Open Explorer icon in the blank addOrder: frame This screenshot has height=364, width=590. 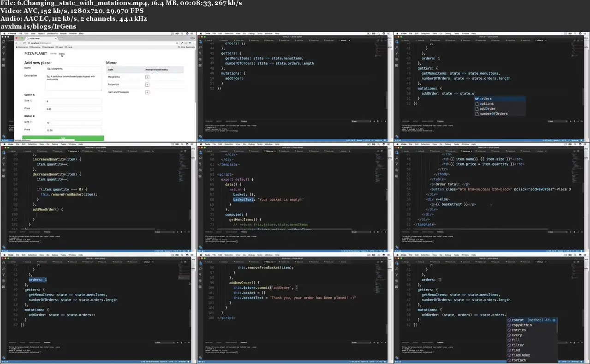(200, 42)
